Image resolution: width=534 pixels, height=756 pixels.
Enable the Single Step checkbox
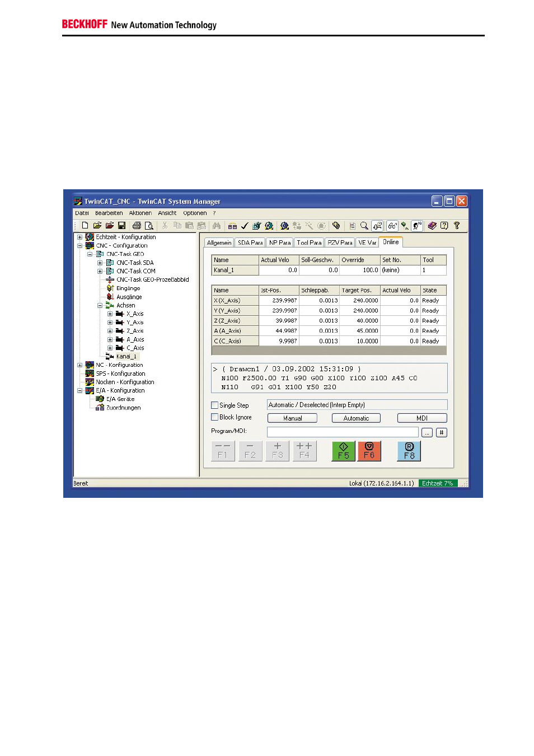pos(215,405)
